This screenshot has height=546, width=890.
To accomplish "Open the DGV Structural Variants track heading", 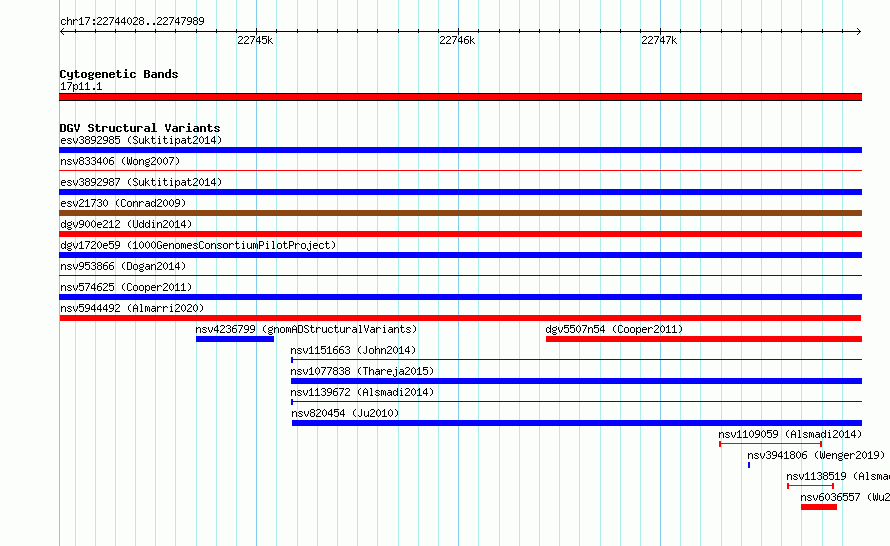I will [x=140, y=128].
